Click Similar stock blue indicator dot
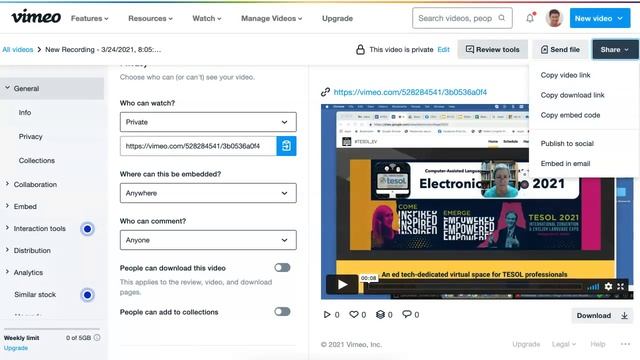 coord(87,295)
